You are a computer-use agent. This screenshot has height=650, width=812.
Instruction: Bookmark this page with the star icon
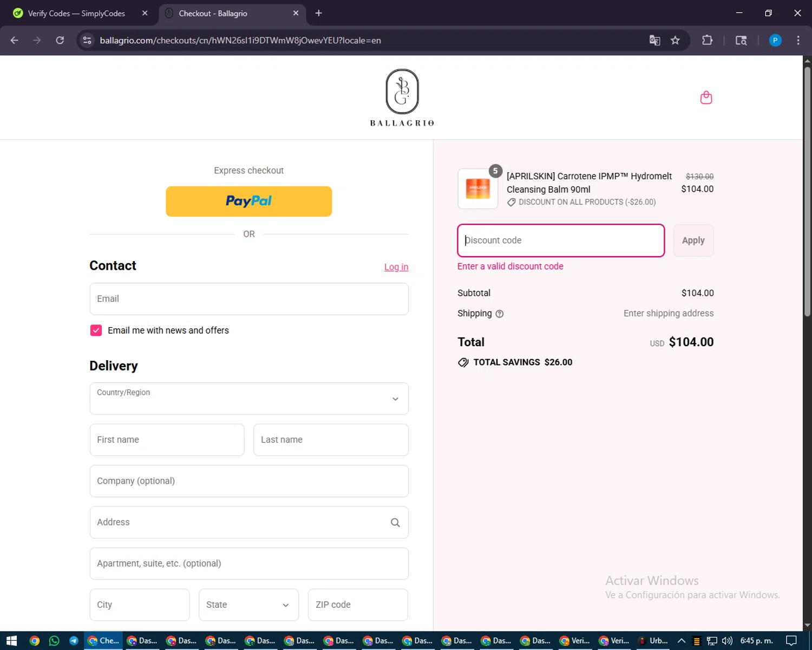click(x=675, y=40)
